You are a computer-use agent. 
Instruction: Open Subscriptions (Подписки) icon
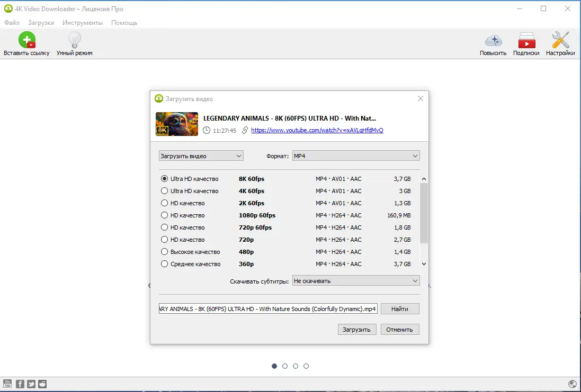click(526, 40)
